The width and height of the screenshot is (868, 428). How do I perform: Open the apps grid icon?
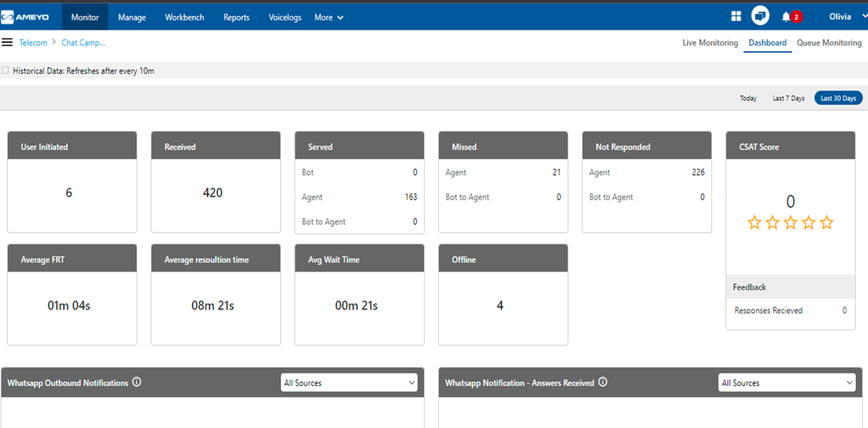click(736, 17)
